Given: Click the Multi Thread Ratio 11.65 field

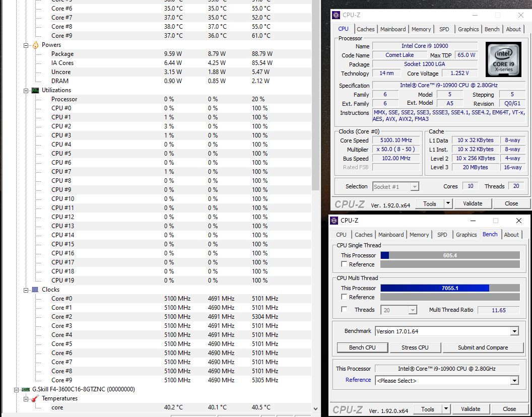Looking at the screenshot, I should [498, 310].
